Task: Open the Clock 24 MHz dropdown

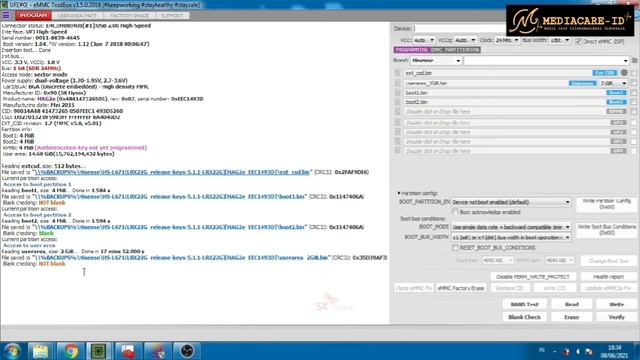Action: pyautogui.click(x=507, y=40)
